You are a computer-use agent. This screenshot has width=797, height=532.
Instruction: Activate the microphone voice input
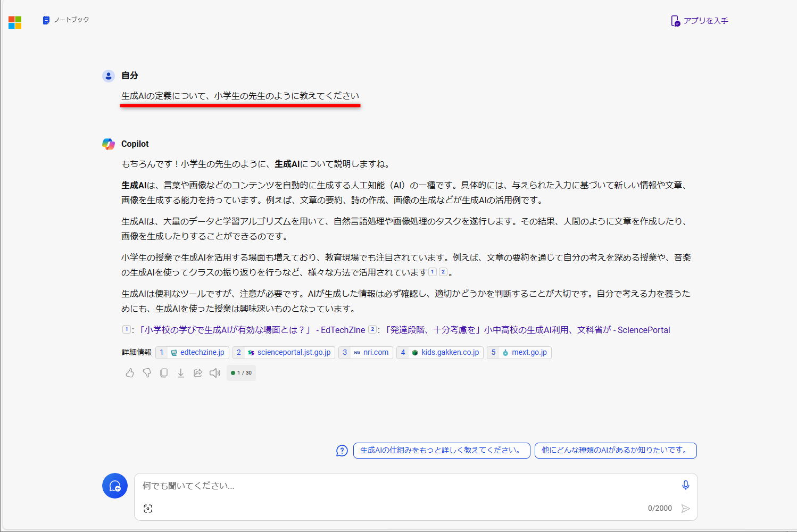point(685,485)
